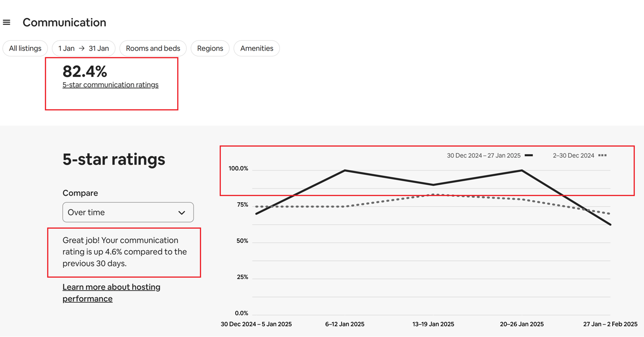Select the Regions filter chip

[210, 48]
